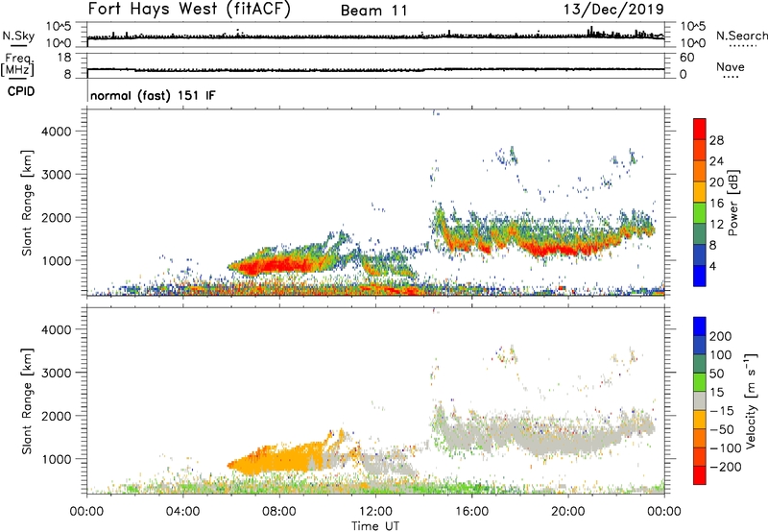
Task: Click '-200' on the velocity scale
Action: coord(726,467)
